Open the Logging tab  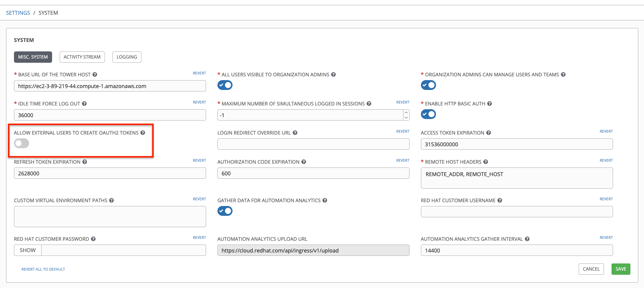[127, 57]
